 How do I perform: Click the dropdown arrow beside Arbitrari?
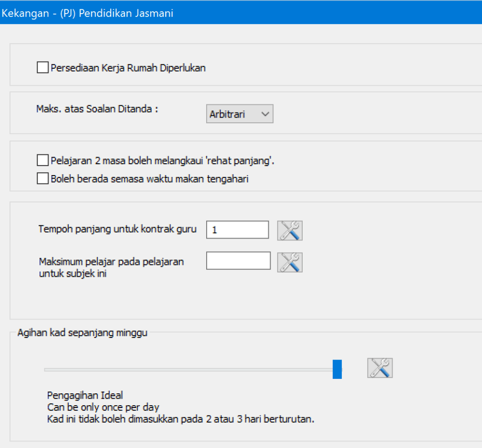pyautogui.click(x=265, y=113)
